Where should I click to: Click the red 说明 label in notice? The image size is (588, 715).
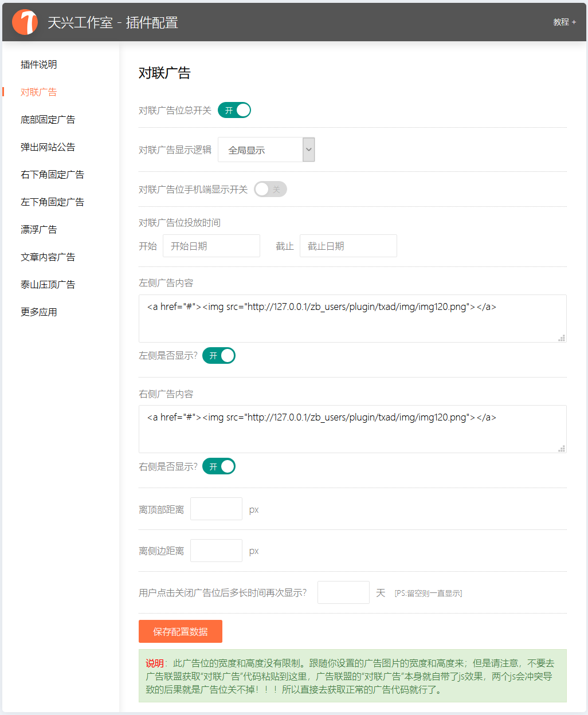(155, 663)
